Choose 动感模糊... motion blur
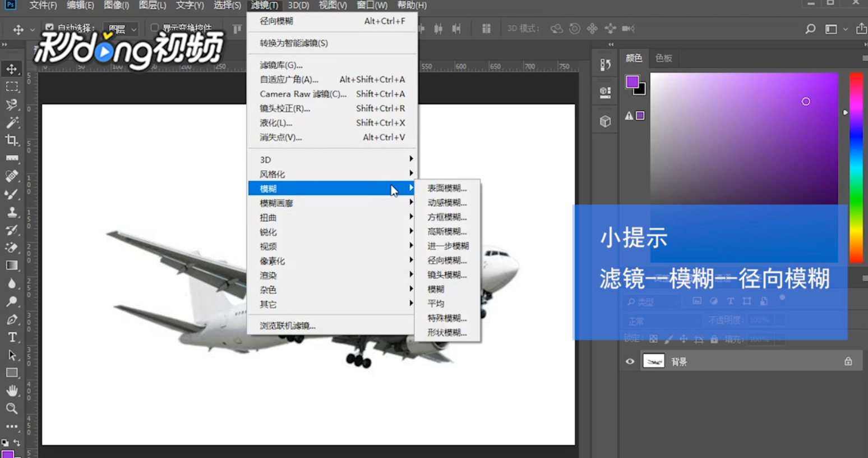Screen dimensions: 868x458 (x=447, y=203)
